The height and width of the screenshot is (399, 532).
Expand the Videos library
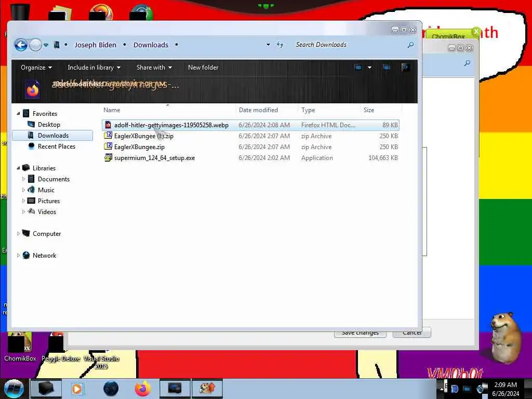[x=23, y=211]
